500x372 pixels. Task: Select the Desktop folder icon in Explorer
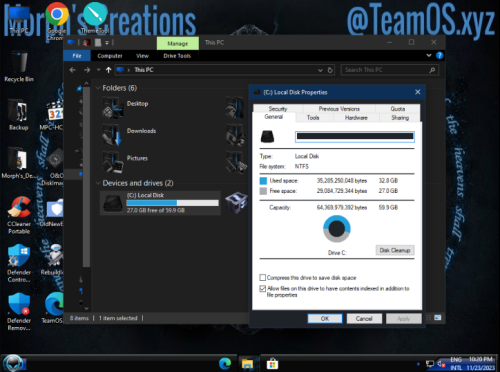click(x=112, y=107)
